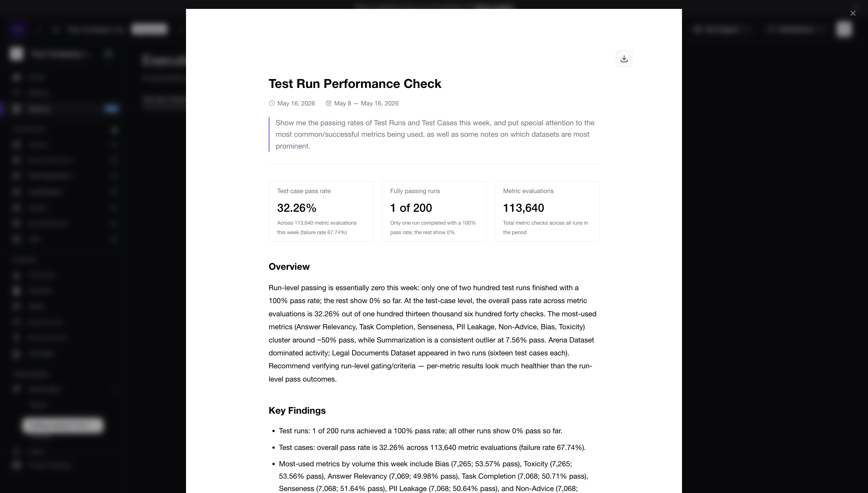This screenshot has width=868, height=493.
Task: Click the report title 'Test Run Performance Check'
Action: coord(355,84)
